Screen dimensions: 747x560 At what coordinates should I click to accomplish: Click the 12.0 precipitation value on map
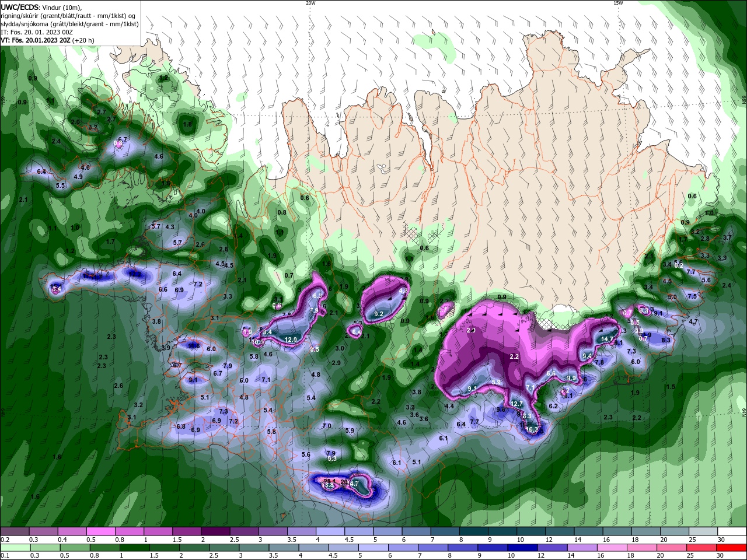tap(291, 339)
